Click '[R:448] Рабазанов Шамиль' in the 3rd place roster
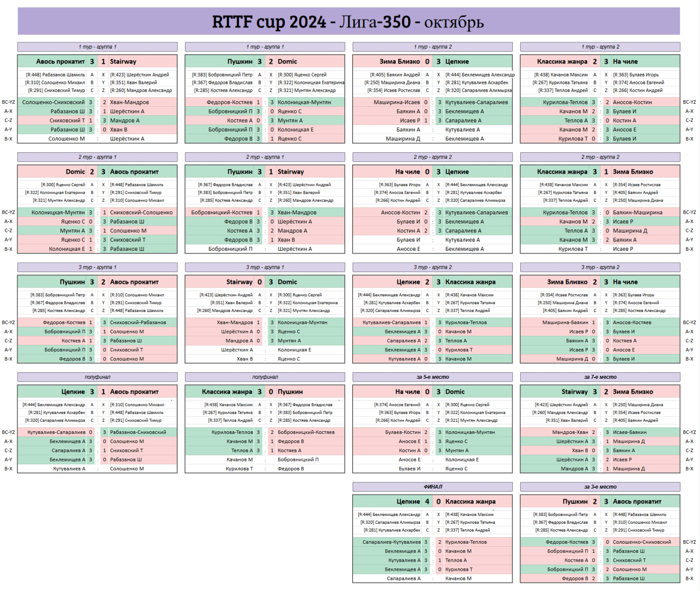The image size is (700, 591). 639,514
